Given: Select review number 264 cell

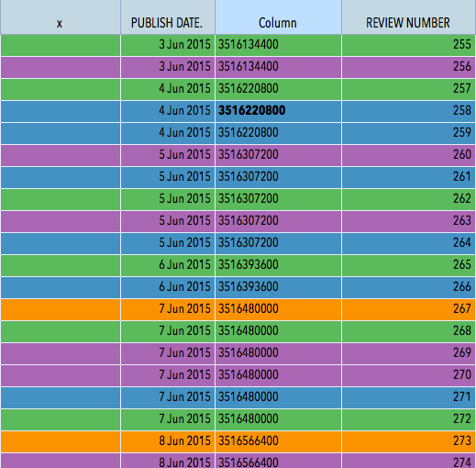Looking at the screenshot, I should click(409, 243).
